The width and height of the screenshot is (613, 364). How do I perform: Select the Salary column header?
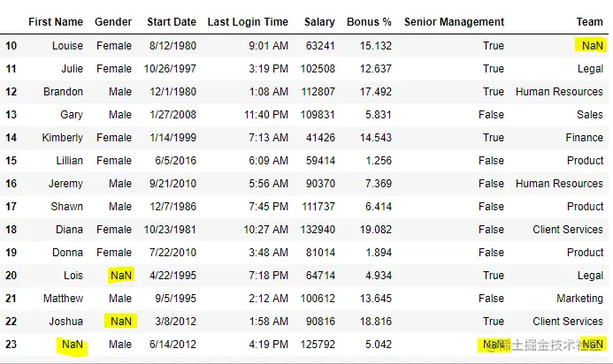319,21
